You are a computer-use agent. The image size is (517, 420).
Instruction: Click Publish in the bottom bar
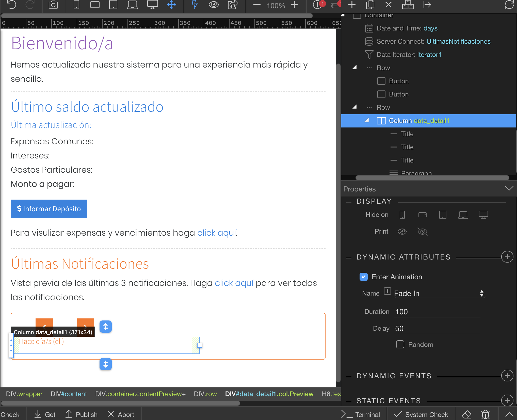click(x=81, y=414)
